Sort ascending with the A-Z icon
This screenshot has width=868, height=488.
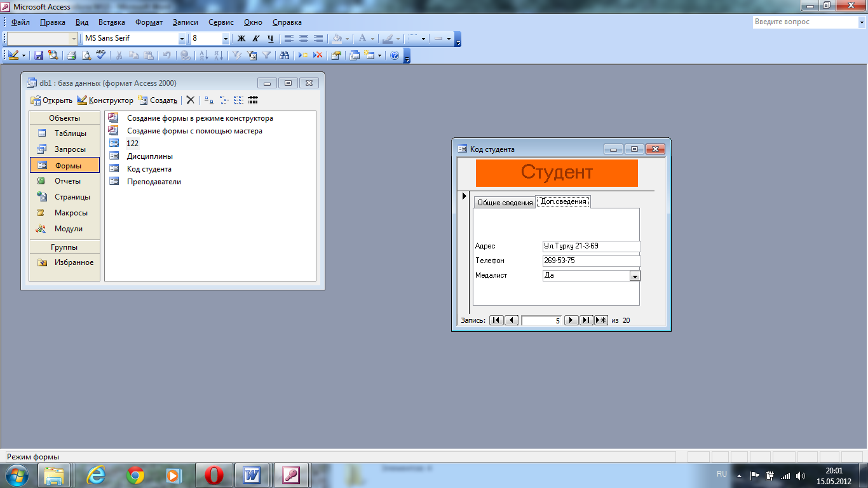coord(204,55)
